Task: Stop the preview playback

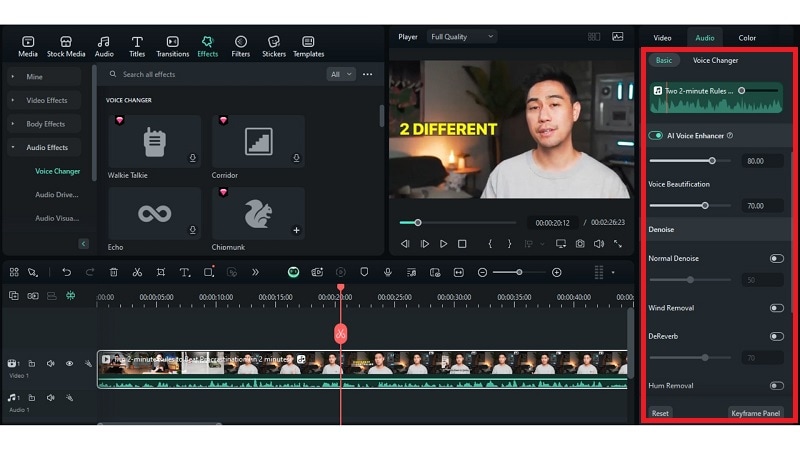Action: (462, 244)
